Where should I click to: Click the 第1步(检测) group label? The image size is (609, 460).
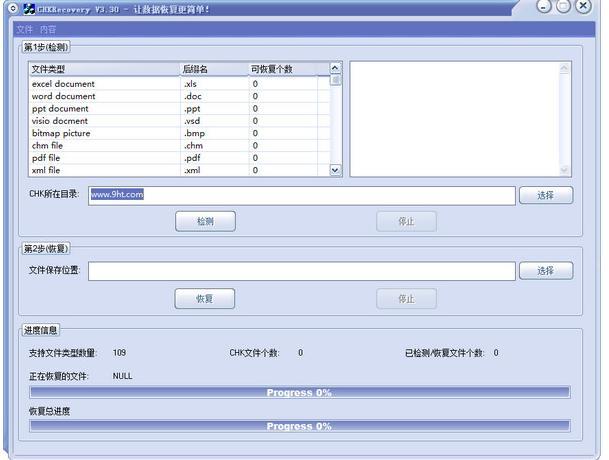46,47
